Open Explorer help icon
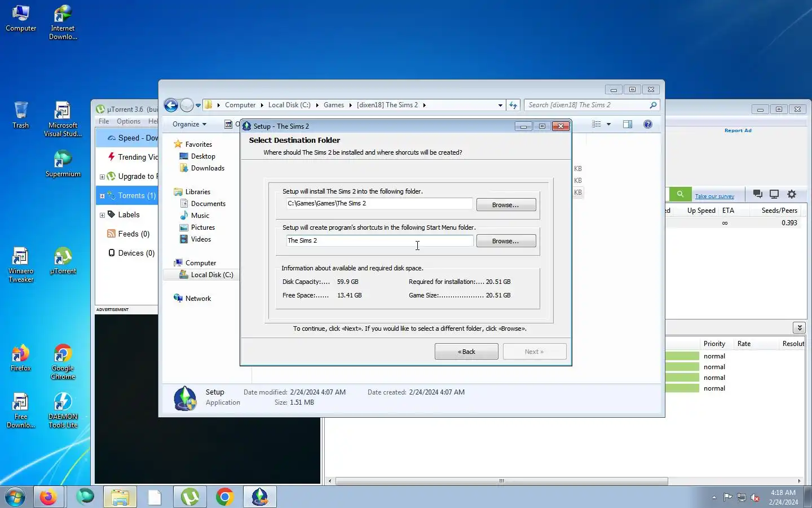The image size is (812, 508). [x=648, y=124]
